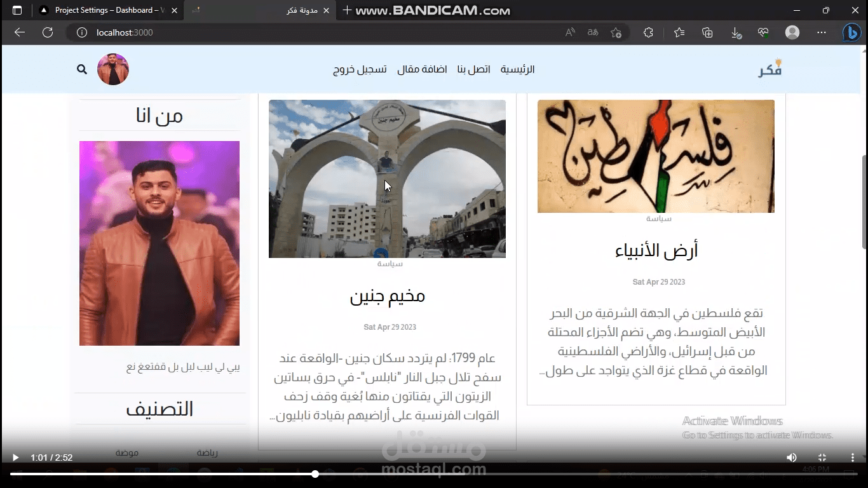Screen dimensions: 868x488
Task: Click سياسة category under مخيم جنين image
Action: click(x=390, y=264)
